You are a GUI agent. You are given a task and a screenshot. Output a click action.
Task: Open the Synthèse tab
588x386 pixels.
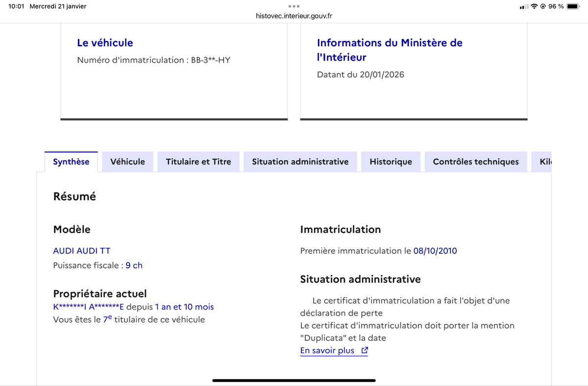71,162
